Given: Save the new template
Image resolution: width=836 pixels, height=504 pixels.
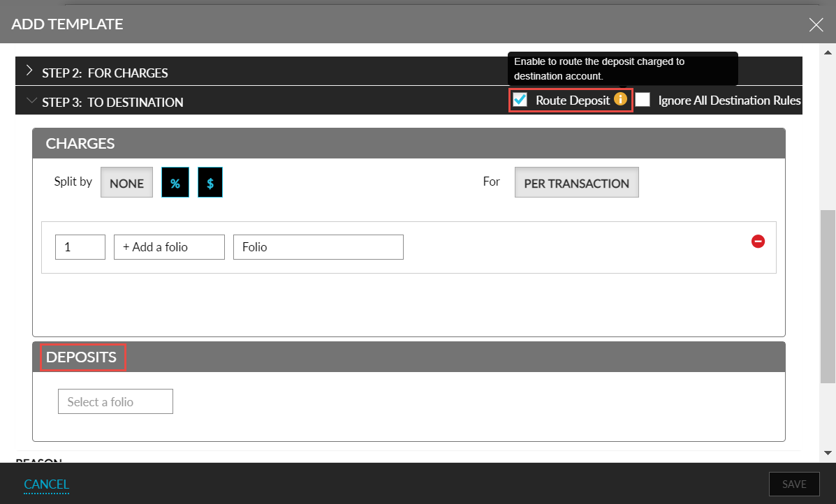Looking at the screenshot, I should [x=794, y=484].
